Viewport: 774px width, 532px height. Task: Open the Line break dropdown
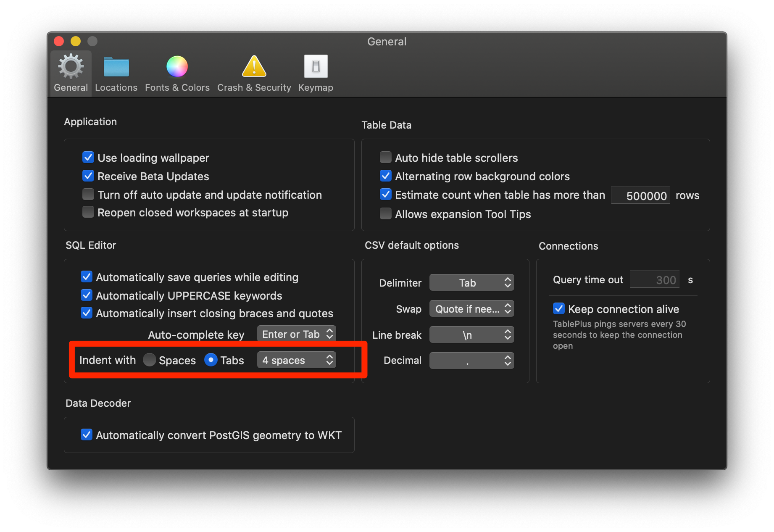471,334
